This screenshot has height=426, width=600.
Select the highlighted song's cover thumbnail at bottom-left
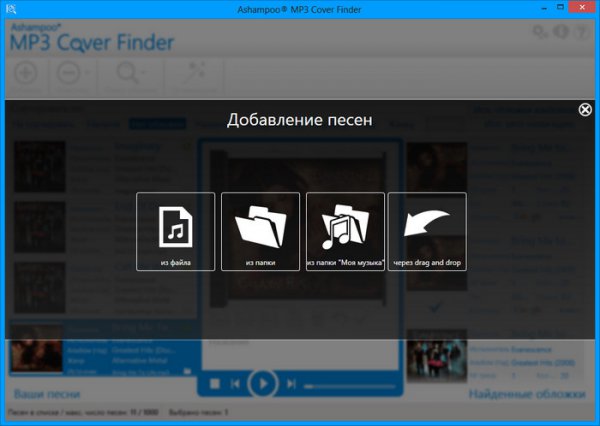click(x=36, y=348)
